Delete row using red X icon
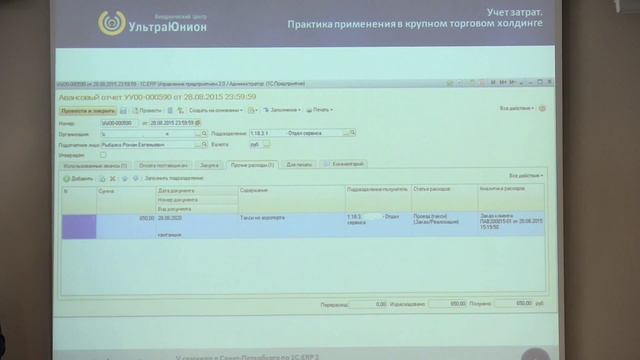The height and width of the screenshot is (360, 640). coord(113,179)
